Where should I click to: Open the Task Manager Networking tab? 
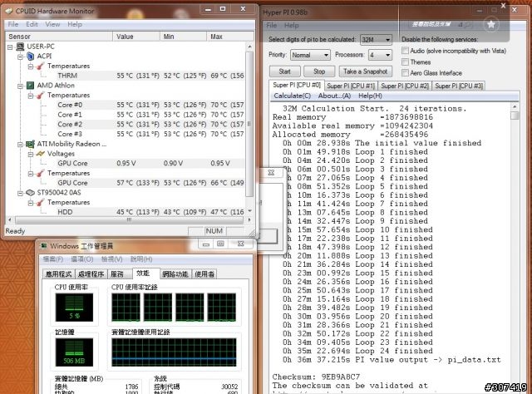[175, 273]
